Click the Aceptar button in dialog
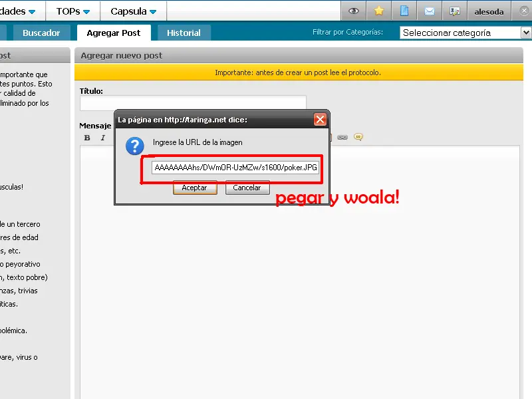532x399 pixels. tap(195, 188)
